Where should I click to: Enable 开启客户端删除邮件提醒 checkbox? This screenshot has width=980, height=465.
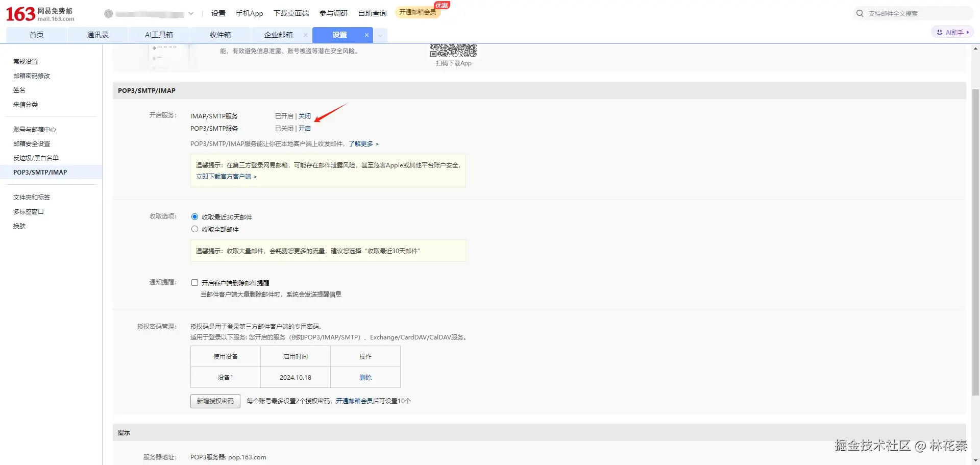point(194,282)
